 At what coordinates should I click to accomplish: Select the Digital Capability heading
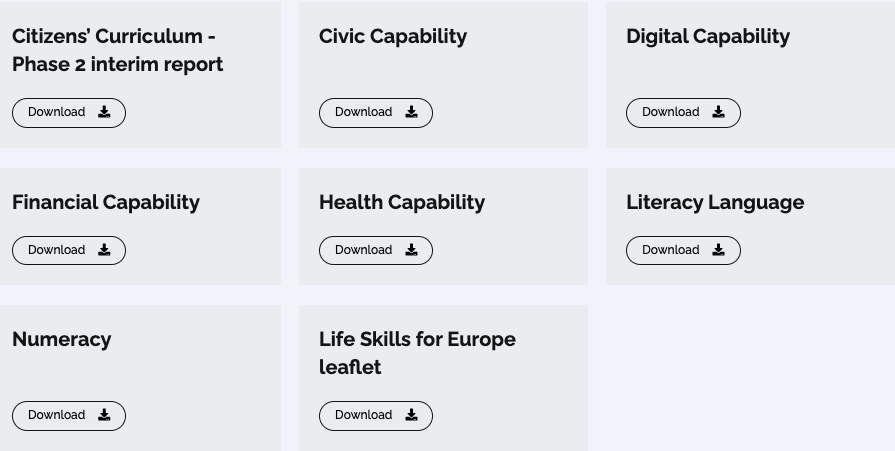707,36
